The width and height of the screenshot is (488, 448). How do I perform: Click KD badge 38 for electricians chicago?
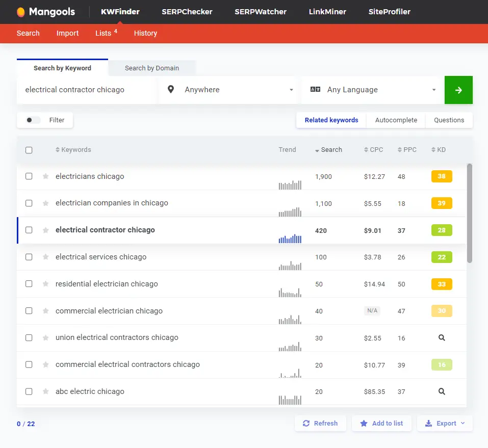(x=442, y=176)
